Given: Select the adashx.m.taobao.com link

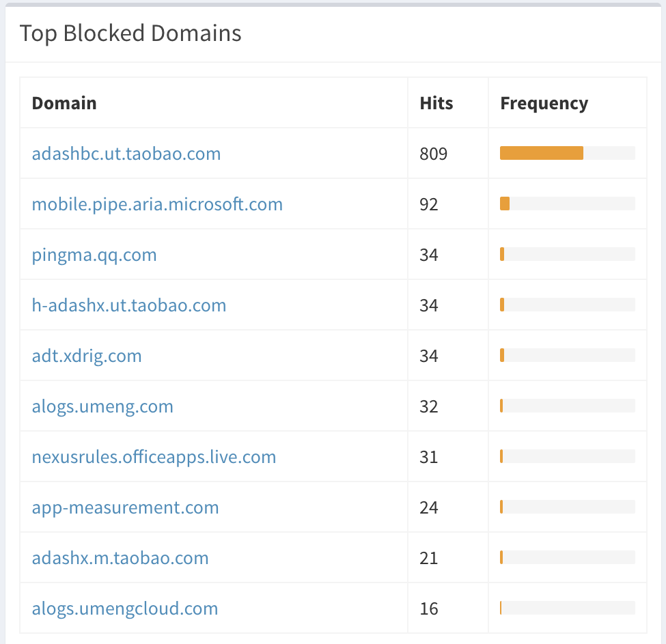Looking at the screenshot, I should [120, 558].
